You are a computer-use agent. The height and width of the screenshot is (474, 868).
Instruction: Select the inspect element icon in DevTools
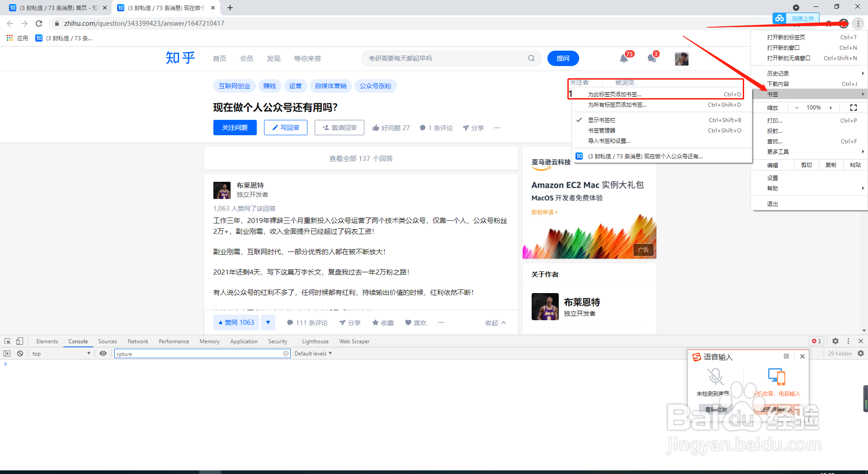[7, 341]
